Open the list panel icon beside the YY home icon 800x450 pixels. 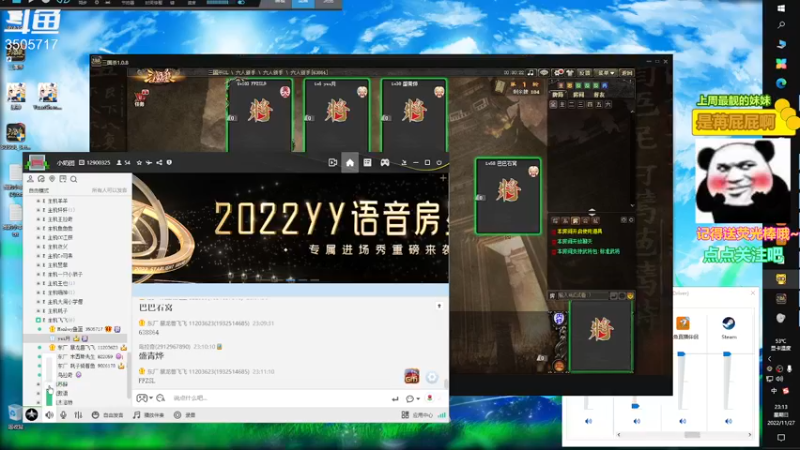(x=367, y=163)
